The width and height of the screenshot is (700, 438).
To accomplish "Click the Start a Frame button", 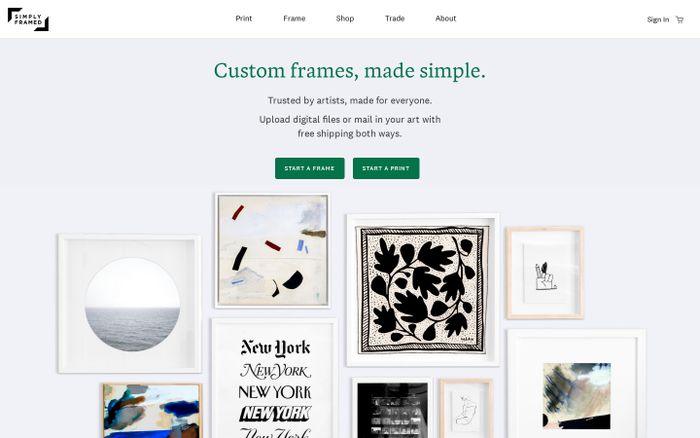I will pyautogui.click(x=309, y=168).
